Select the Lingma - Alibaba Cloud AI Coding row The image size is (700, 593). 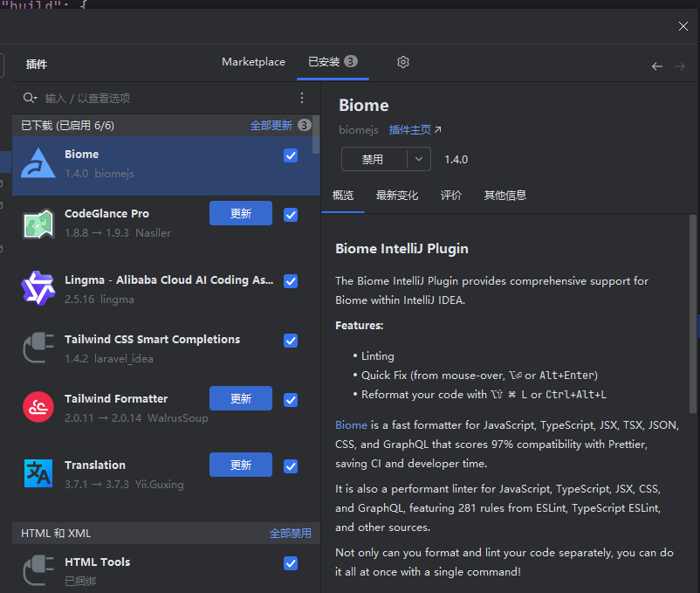[166, 288]
